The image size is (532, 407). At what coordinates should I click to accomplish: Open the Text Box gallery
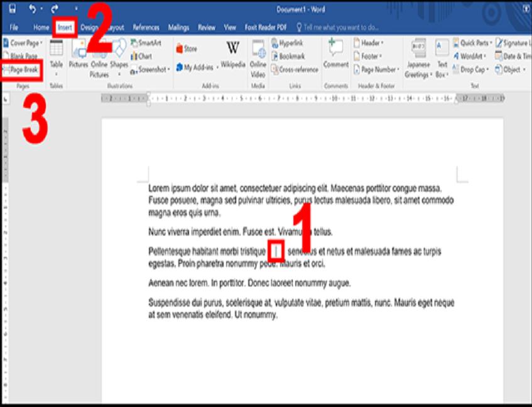point(442,59)
